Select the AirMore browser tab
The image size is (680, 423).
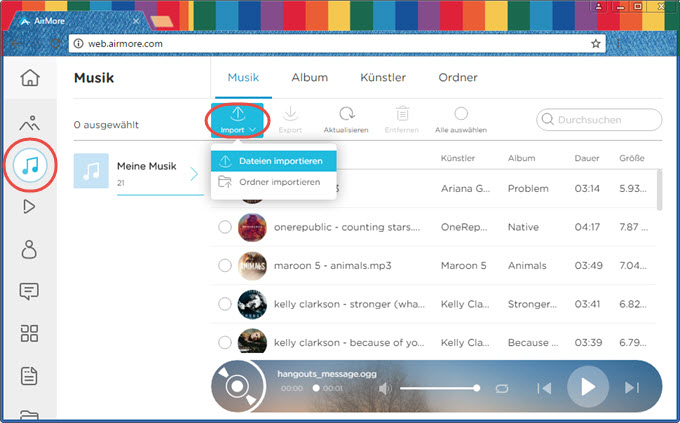point(78,21)
